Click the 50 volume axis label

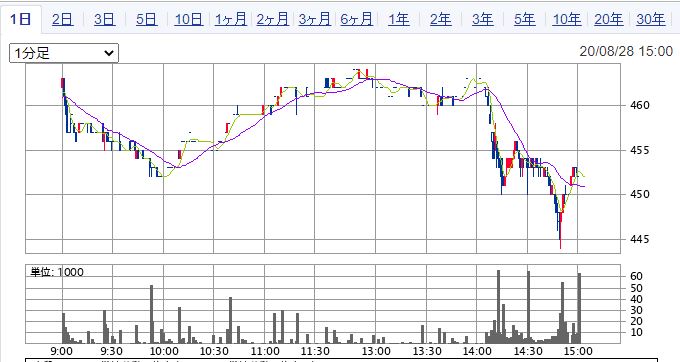(636, 288)
